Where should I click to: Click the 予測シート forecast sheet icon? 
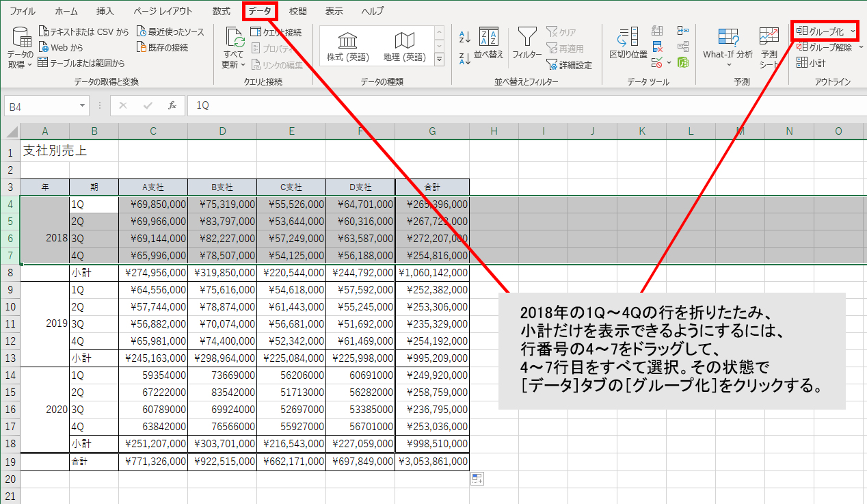[x=769, y=48]
